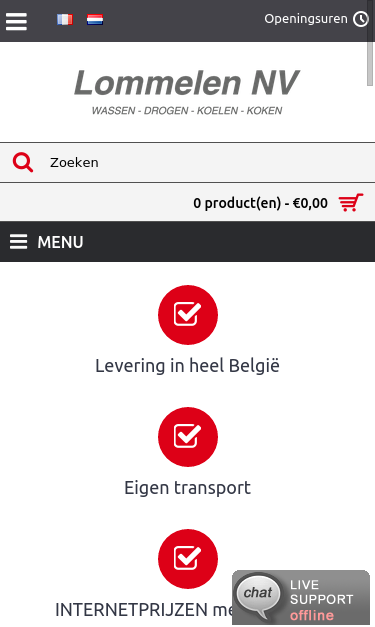This screenshot has width=375, height=627.
Task: Click the checkmark icon above Levering in heel België
Action: tap(188, 315)
